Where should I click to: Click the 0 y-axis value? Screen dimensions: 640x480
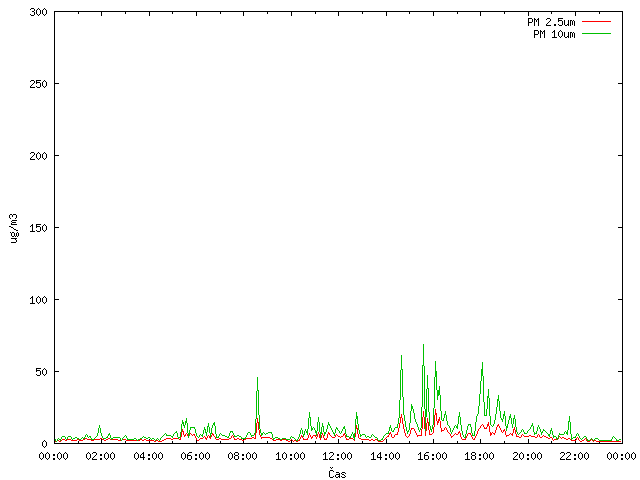point(44,444)
